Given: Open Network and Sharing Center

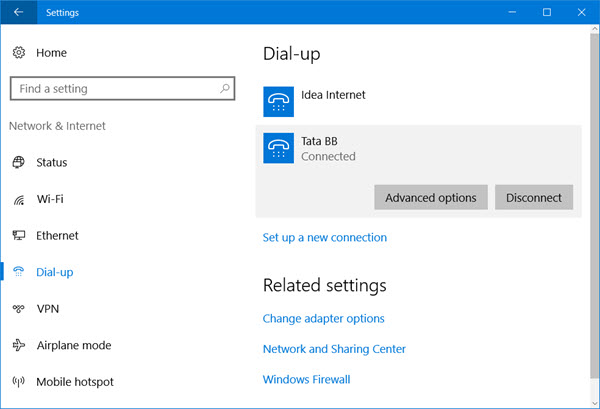Looking at the screenshot, I should coord(334,349).
